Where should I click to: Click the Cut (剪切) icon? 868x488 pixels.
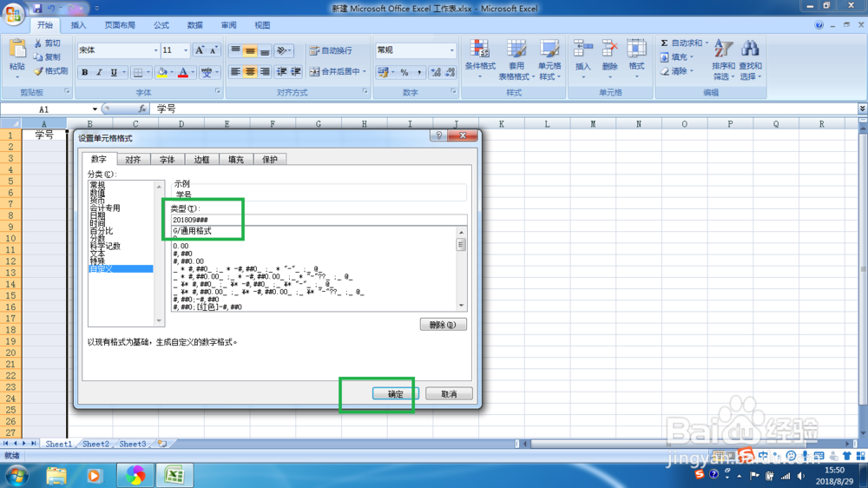tap(37, 43)
